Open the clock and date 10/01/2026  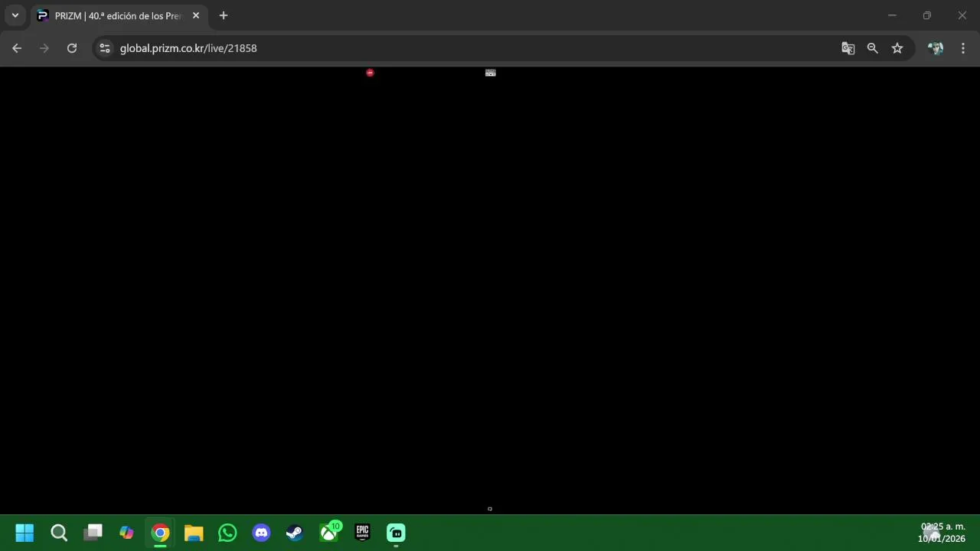click(942, 533)
